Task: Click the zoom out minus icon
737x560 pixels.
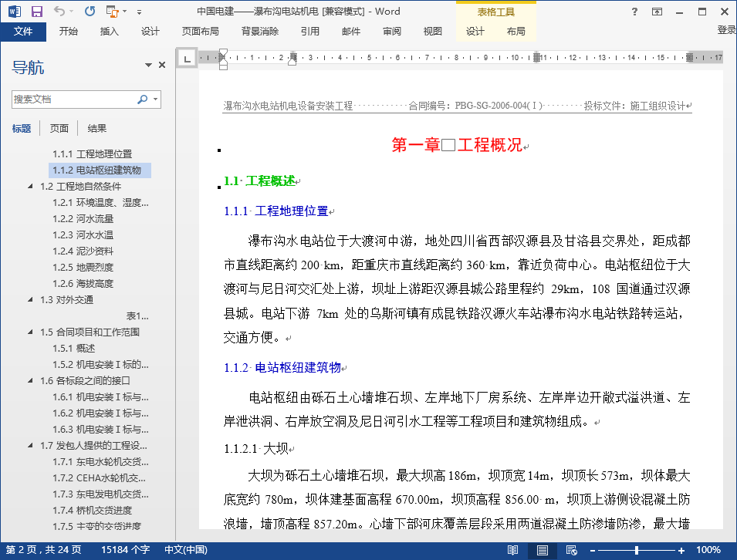Action: coord(593,550)
